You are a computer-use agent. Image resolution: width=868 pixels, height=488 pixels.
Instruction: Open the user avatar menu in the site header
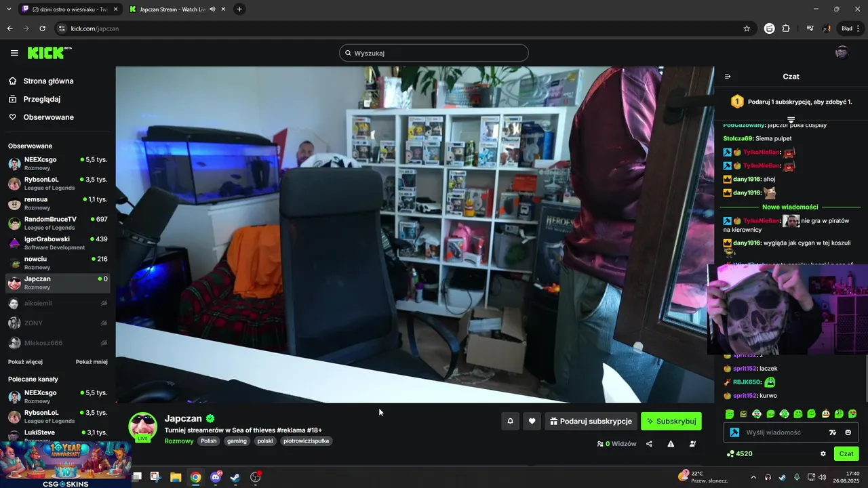click(x=842, y=53)
